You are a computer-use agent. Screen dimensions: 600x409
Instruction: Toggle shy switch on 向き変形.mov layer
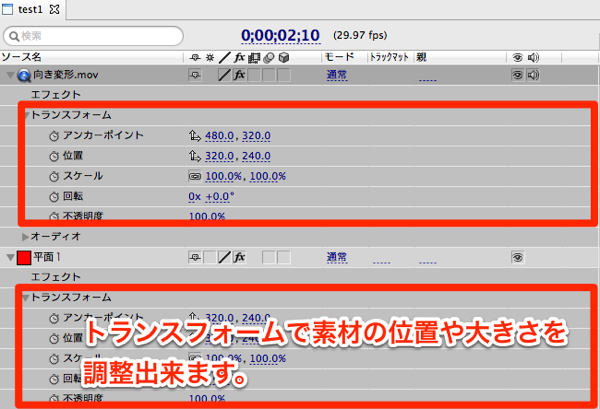click(x=195, y=75)
